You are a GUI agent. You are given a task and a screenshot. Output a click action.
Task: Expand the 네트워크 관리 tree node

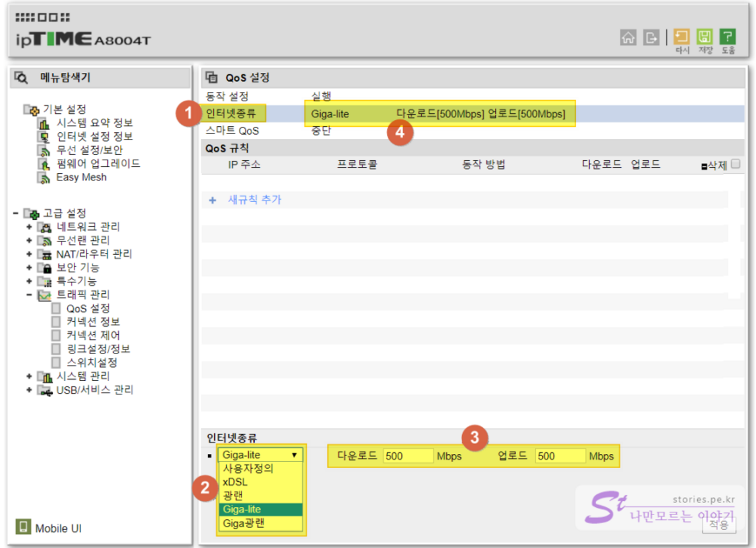[x=30, y=227]
